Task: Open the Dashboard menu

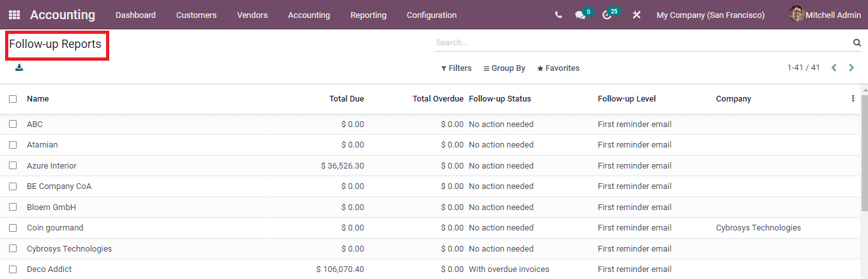Action: coord(135,15)
